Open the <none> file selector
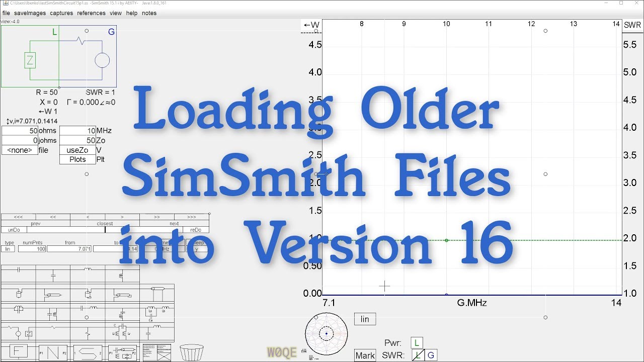This screenshot has width=644, height=362. pos(20,150)
